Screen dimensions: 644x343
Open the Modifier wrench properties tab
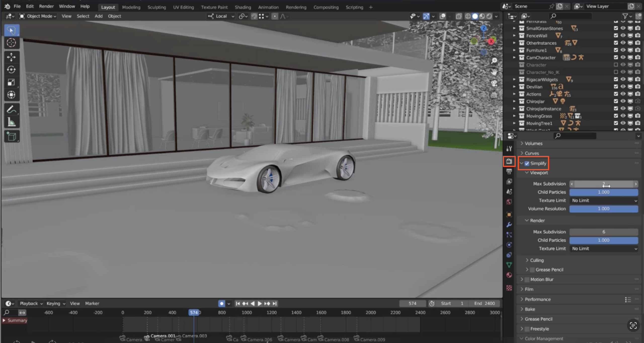(x=509, y=225)
